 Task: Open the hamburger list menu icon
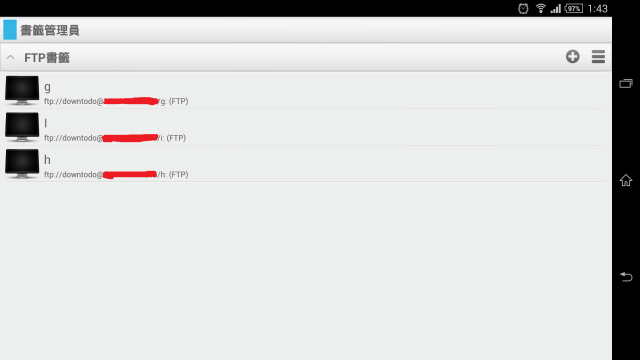click(598, 57)
